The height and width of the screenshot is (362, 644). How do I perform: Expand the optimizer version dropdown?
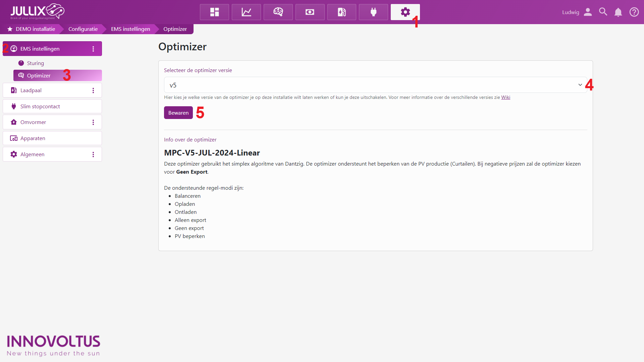(375, 85)
